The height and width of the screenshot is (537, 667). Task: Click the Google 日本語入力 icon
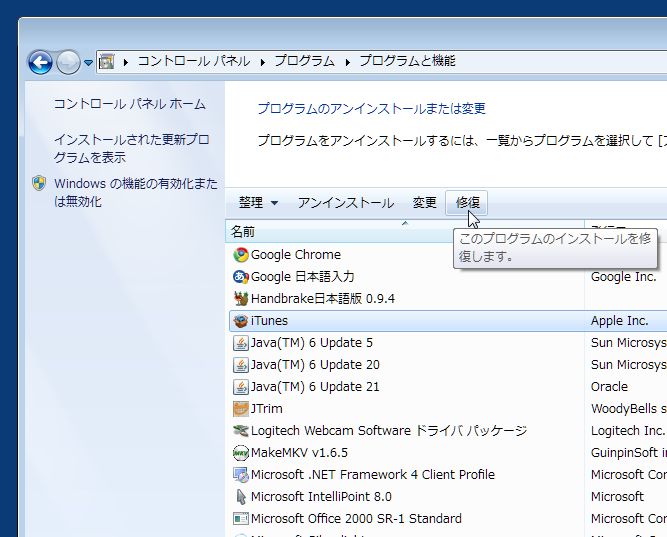point(241,277)
